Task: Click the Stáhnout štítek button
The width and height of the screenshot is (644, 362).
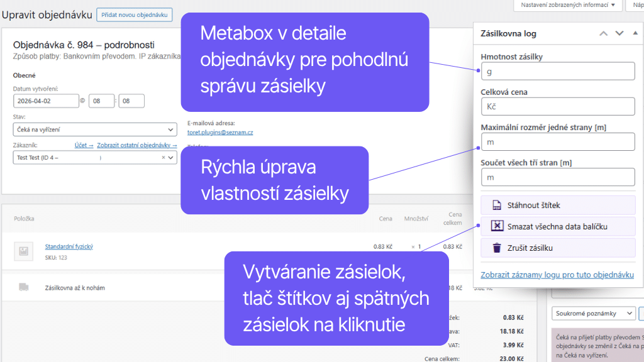Action: (558, 206)
